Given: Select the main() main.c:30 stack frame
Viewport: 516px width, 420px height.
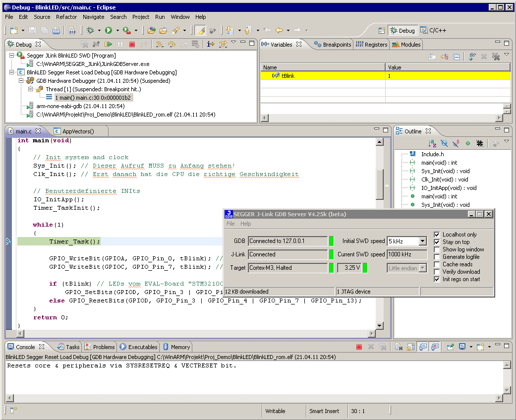Looking at the screenshot, I should 93,97.
